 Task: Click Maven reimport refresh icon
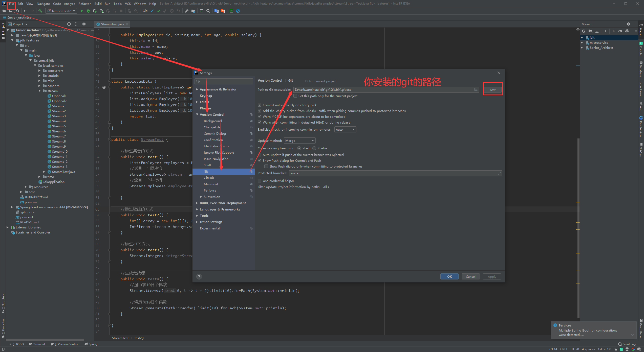click(x=584, y=31)
